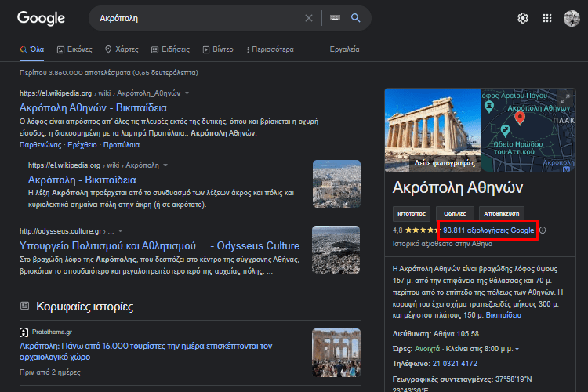588x392 pixels.
Task: Open the on-screen keyboard input tool
Action: coord(335,17)
